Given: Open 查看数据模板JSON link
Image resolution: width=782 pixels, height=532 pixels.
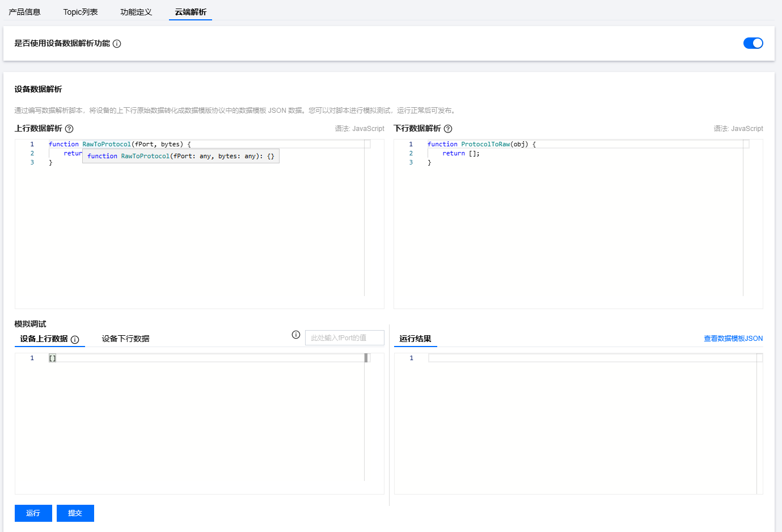Looking at the screenshot, I should pyautogui.click(x=733, y=339).
